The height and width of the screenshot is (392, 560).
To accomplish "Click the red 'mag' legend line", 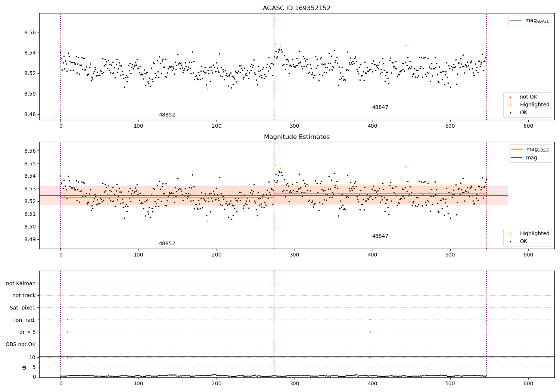I will (x=517, y=158).
